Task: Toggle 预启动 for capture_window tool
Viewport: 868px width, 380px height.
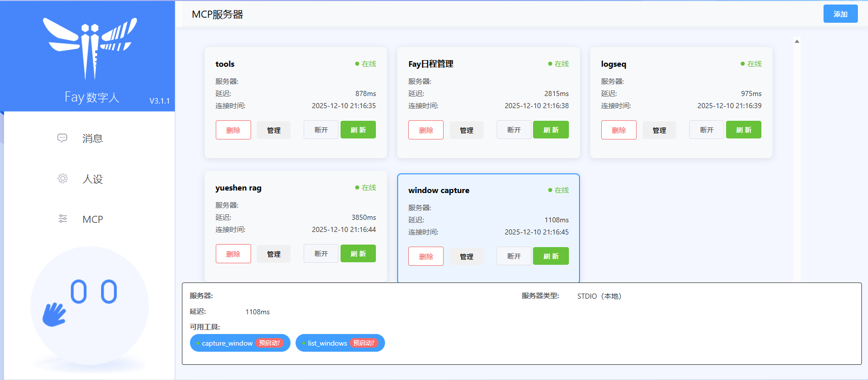Action: (269, 343)
